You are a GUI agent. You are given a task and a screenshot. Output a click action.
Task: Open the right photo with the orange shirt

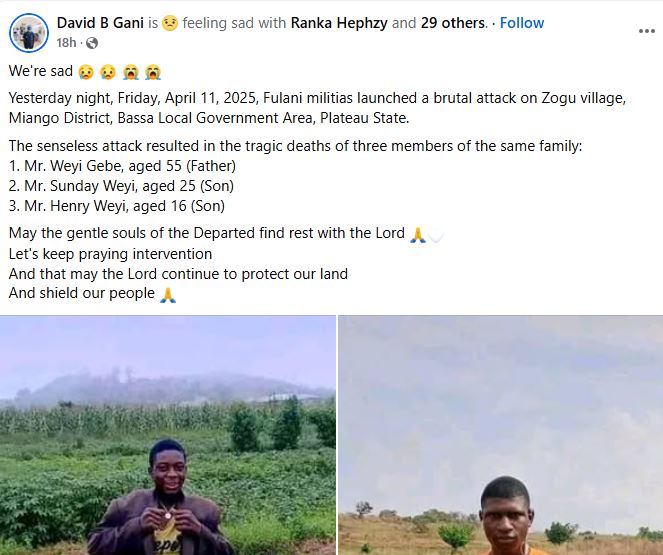click(x=500, y=435)
